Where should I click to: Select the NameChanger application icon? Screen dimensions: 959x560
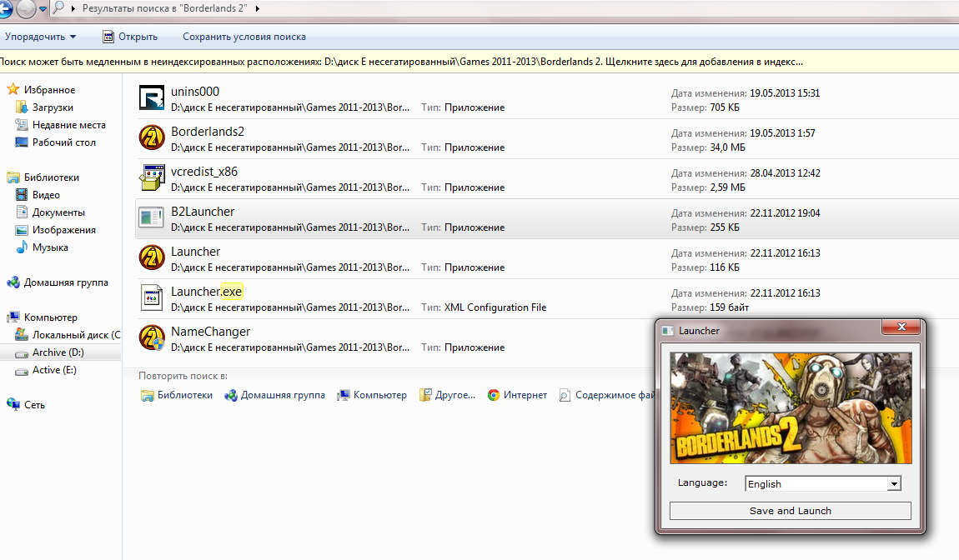coord(151,337)
